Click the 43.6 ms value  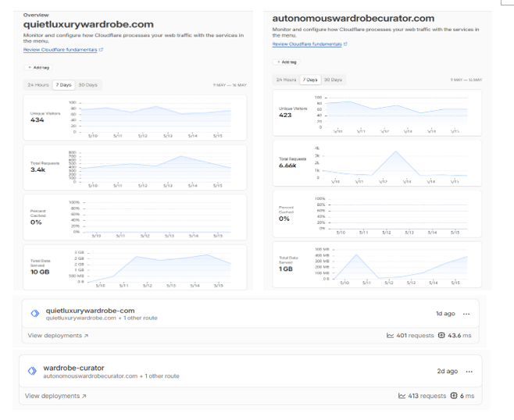[459, 336]
